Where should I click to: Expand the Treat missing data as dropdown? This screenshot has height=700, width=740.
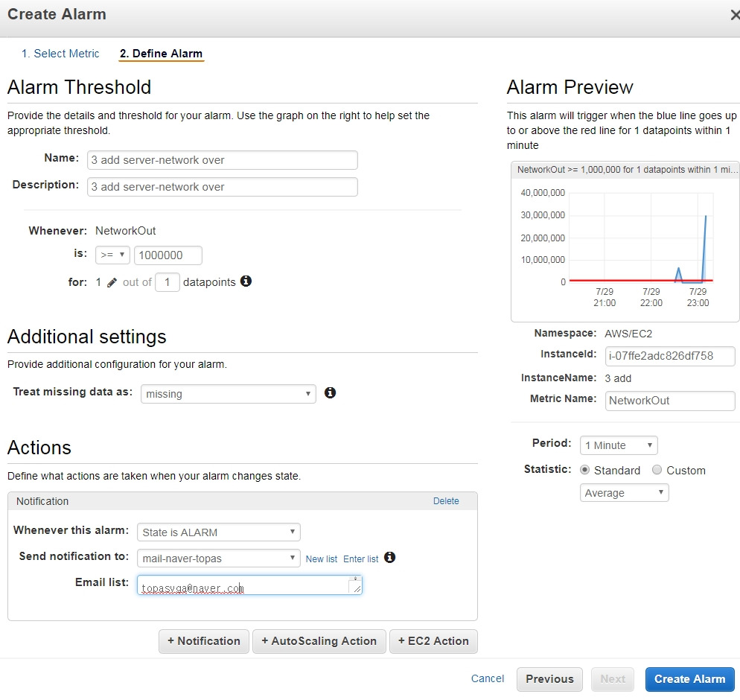point(229,394)
